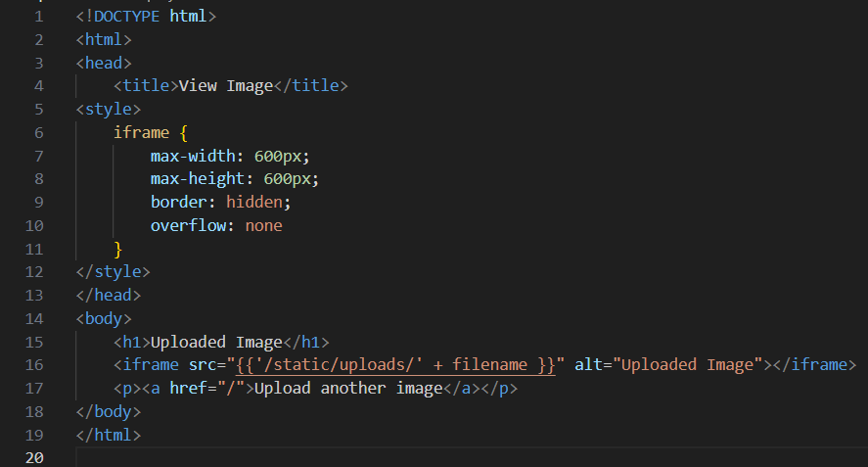Viewport: 868px width, 467px height.
Task: Click line number 10 in the gutter
Action: click(34, 226)
